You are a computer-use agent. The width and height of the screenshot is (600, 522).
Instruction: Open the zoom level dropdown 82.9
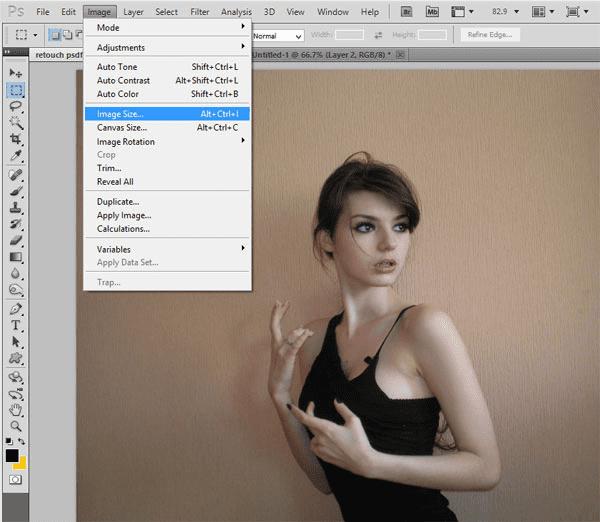click(x=505, y=11)
